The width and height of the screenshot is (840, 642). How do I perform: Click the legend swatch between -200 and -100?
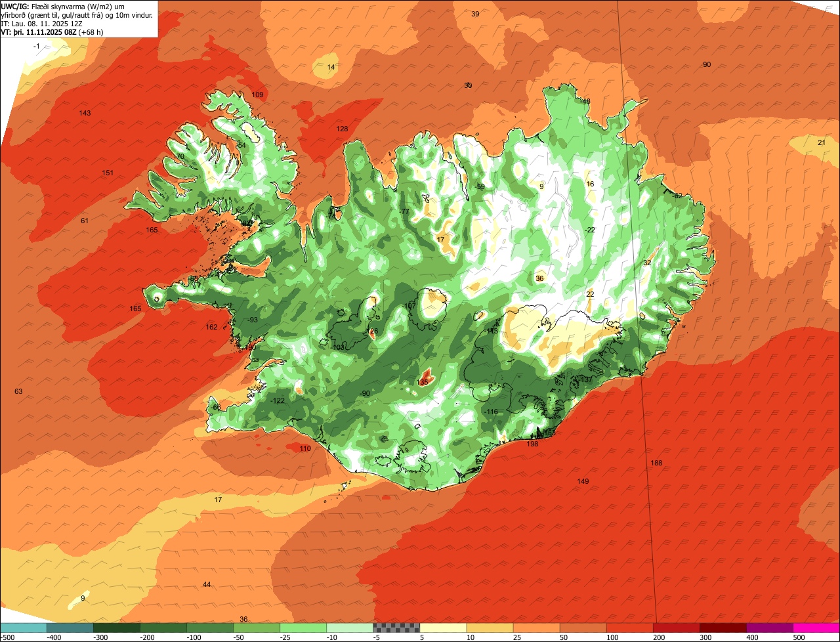(163, 628)
